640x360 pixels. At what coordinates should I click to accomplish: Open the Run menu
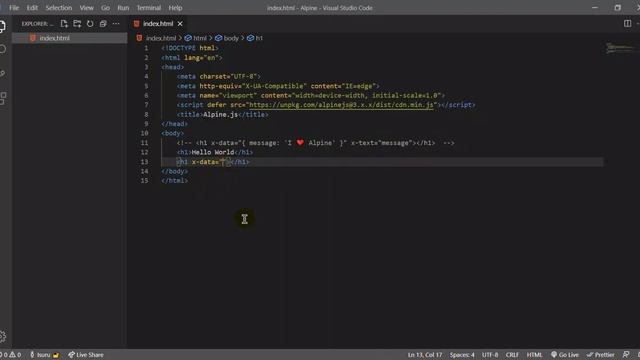tap(123, 8)
